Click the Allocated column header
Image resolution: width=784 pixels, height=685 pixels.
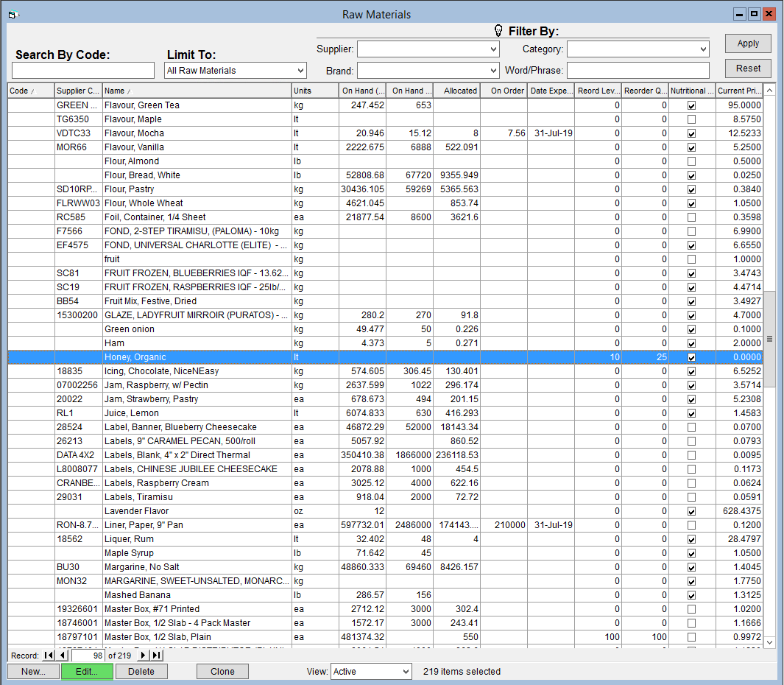tap(456, 91)
